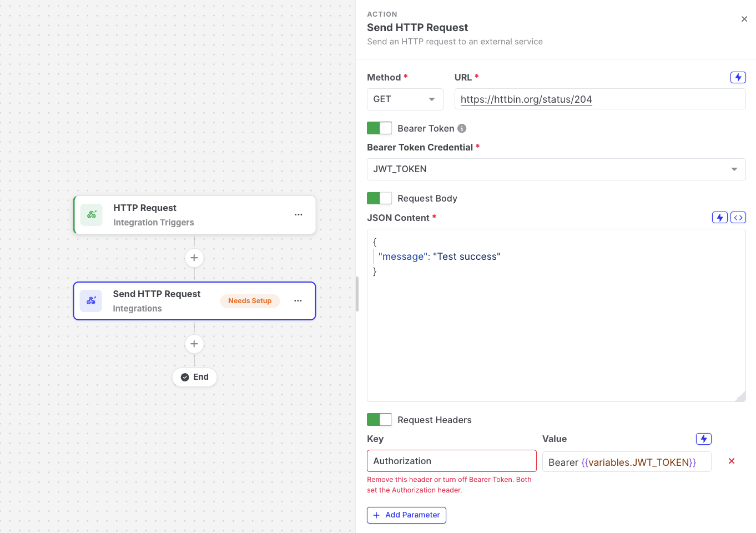Open the three-dot menu on Send HTTP Request node

(x=298, y=300)
